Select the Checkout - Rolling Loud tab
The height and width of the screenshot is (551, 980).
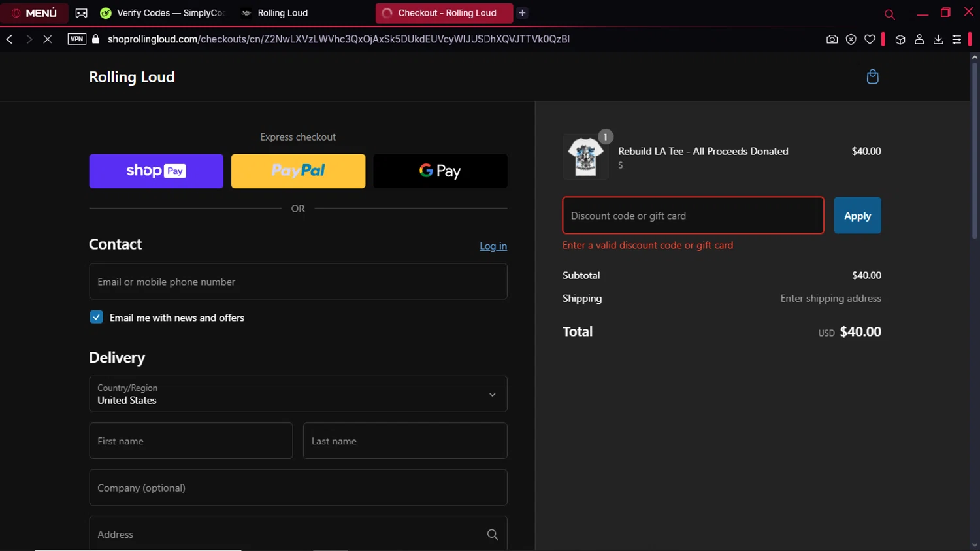(x=444, y=13)
